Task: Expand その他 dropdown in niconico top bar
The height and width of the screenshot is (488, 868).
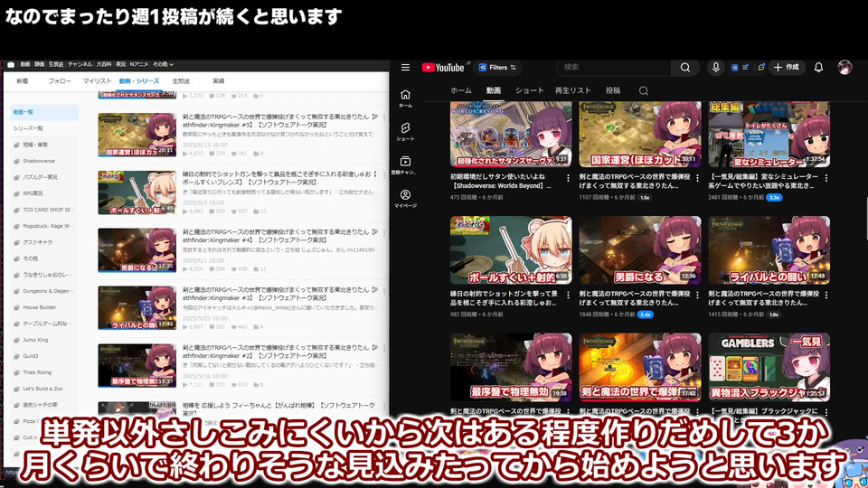Action: [163, 64]
